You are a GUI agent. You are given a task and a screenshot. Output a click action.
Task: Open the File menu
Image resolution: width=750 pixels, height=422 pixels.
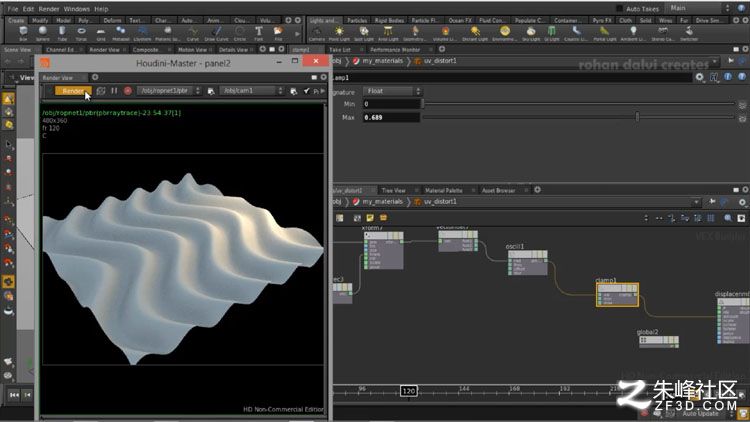click(x=13, y=9)
